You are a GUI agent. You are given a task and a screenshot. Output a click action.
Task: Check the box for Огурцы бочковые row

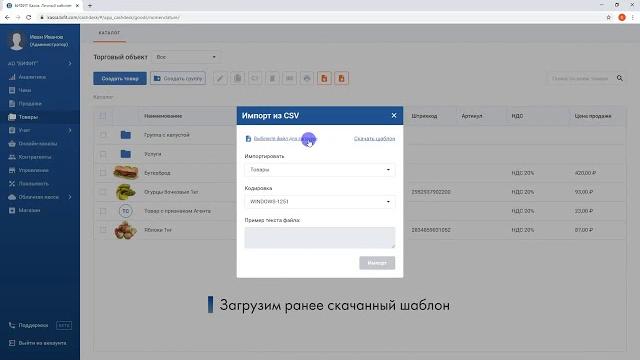[103, 192]
